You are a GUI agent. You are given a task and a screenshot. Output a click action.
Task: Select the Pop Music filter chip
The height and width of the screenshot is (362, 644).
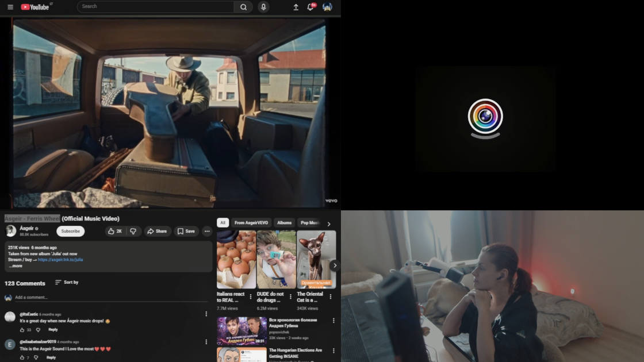pos(310,223)
